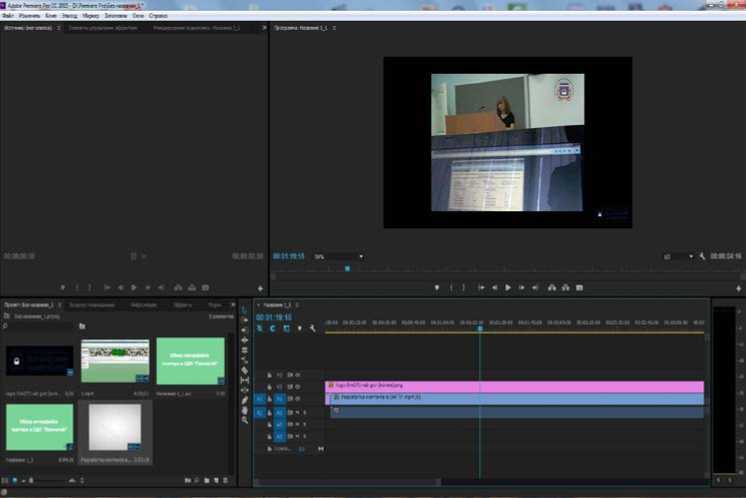Toggle Snap in the timeline header
Screen dimensions: 746x498
273,328
